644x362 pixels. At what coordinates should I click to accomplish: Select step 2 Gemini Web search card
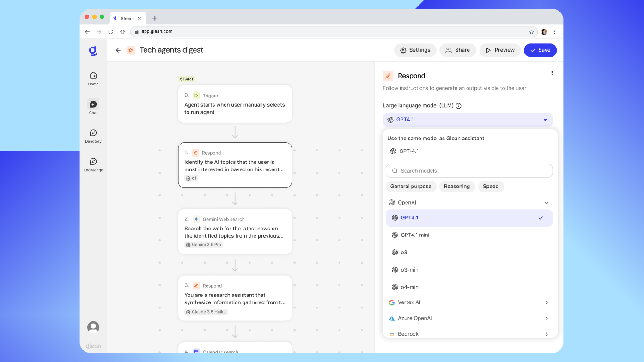pos(235,231)
